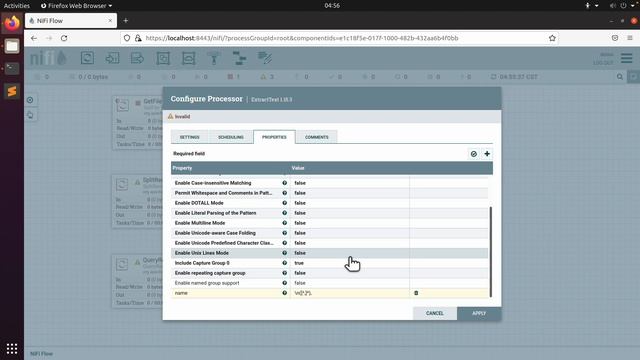This screenshot has height=360, width=640.
Task: Delete the 'name' property with trash icon
Action: (x=416, y=293)
